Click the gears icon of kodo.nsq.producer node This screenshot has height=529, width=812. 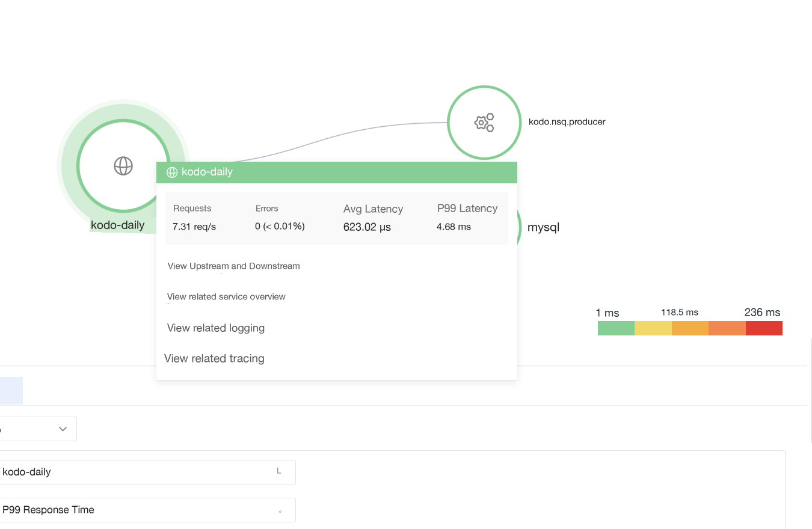(484, 123)
